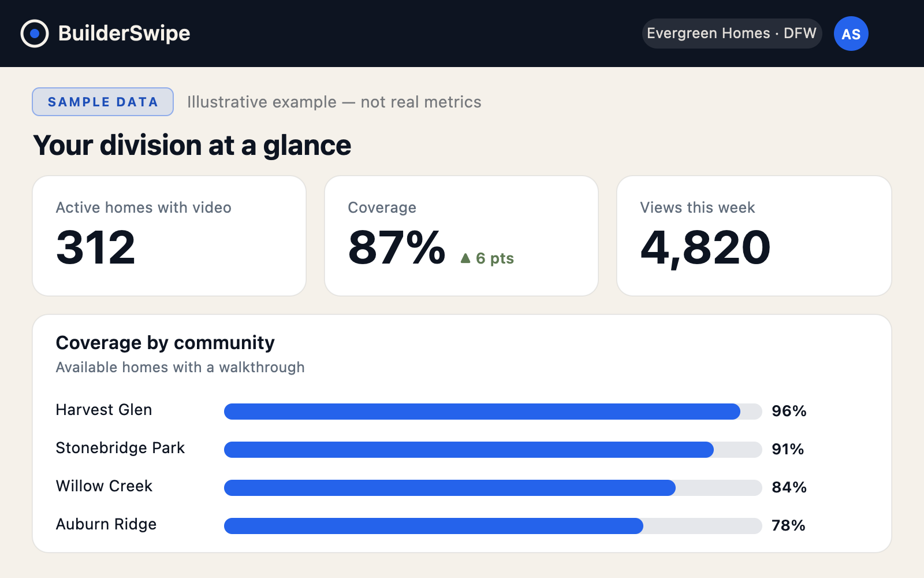Click the Harvest Glen progress bar

[x=493, y=412]
